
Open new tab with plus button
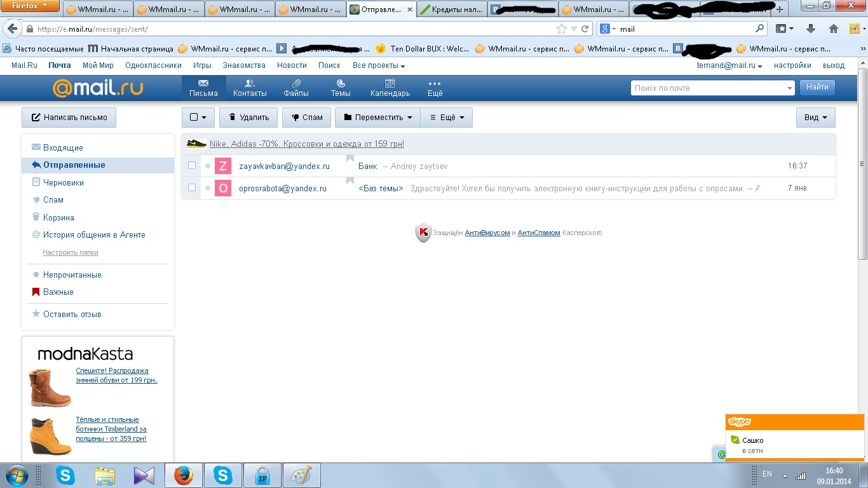tap(780, 10)
